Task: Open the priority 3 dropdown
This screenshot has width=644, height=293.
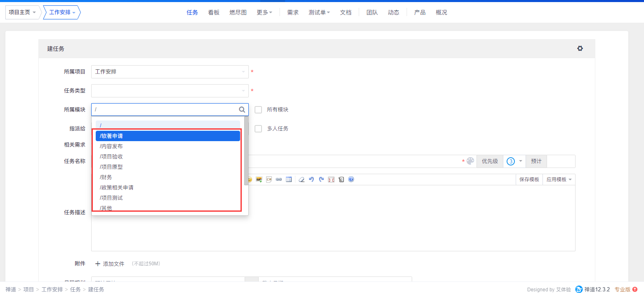Action: click(x=514, y=161)
